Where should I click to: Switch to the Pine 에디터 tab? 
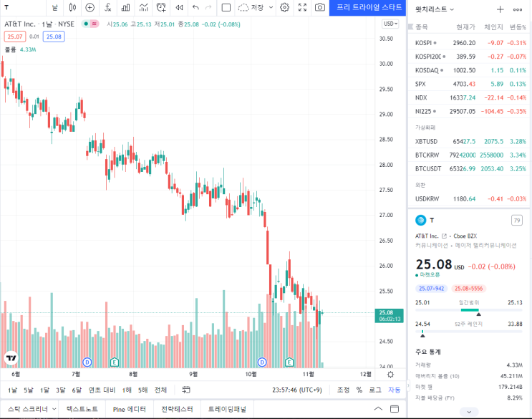(129, 409)
